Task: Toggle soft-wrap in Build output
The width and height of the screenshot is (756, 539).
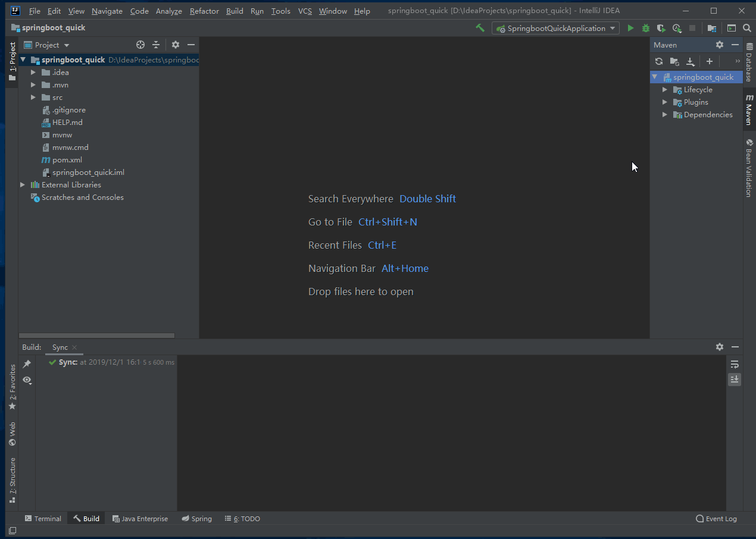Action: pos(735,364)
